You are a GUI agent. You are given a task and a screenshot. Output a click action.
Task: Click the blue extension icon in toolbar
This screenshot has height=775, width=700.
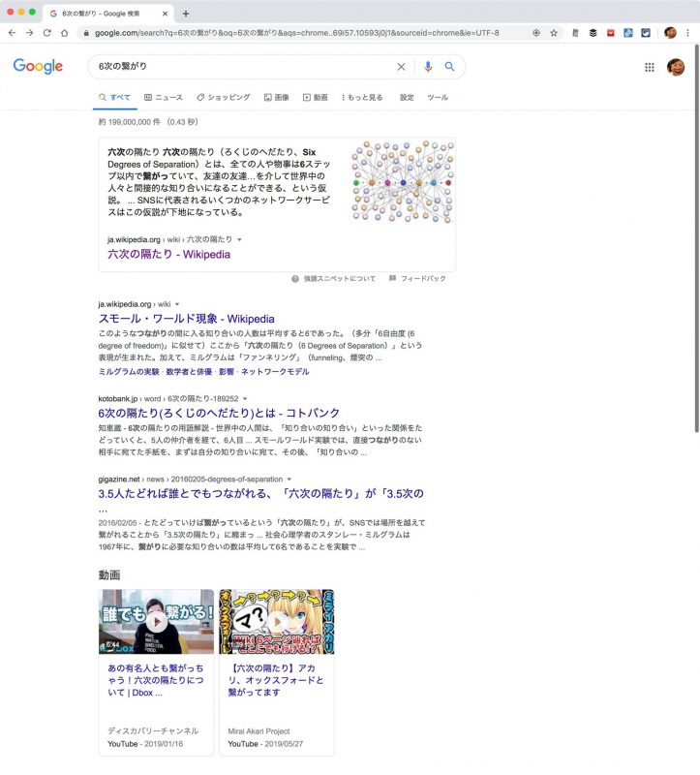628,33
